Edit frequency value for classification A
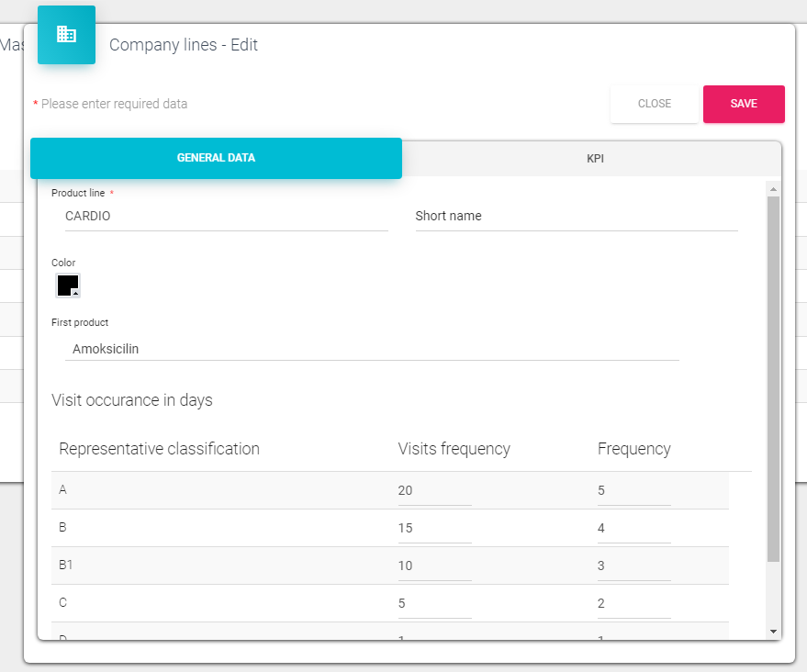 633,491
